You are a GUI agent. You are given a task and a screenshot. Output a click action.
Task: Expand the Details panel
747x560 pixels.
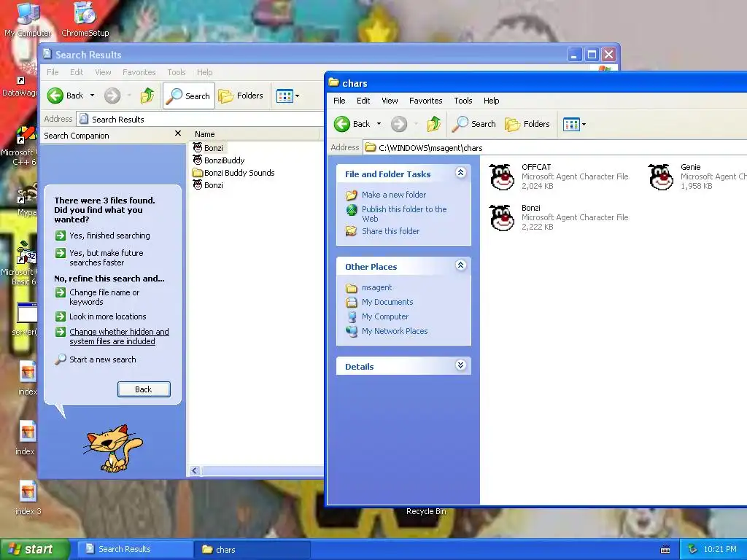tap(460, 365)
